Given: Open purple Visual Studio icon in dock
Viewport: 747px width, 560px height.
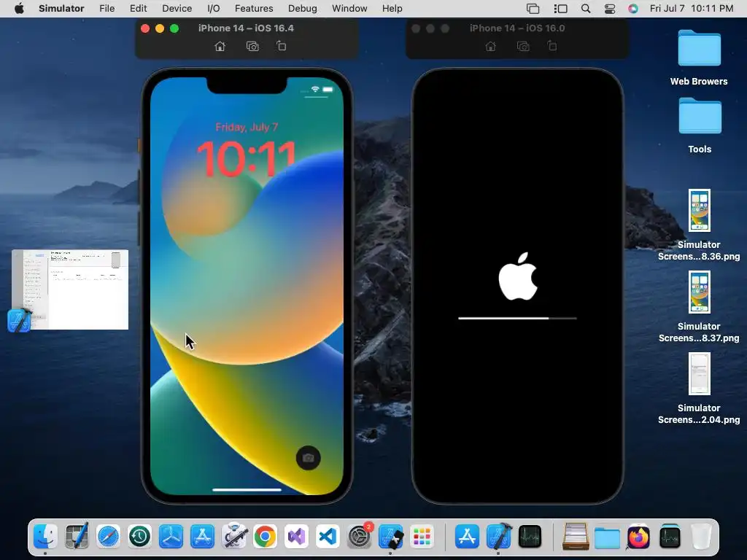Looking at the screenshot, I should [296, 537].
